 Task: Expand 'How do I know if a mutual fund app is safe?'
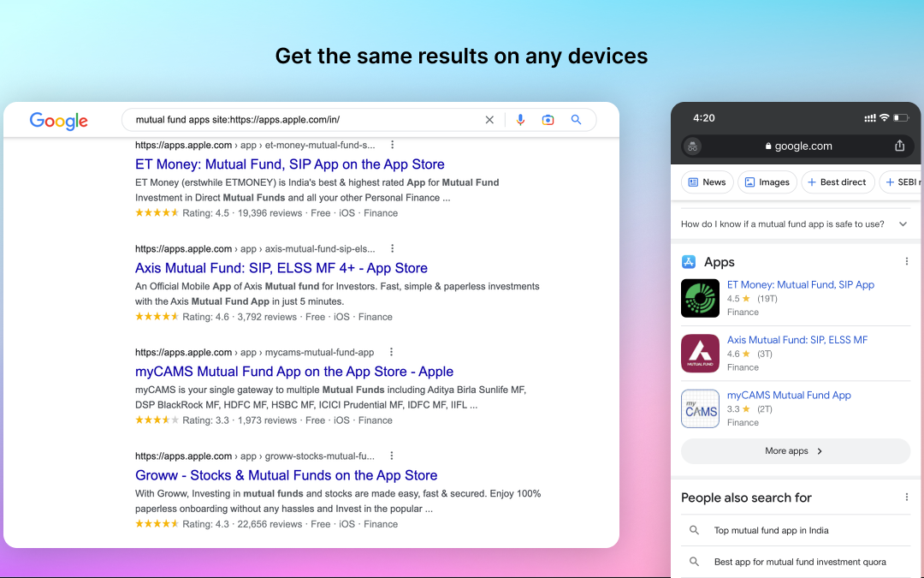[x=903, y=223]
